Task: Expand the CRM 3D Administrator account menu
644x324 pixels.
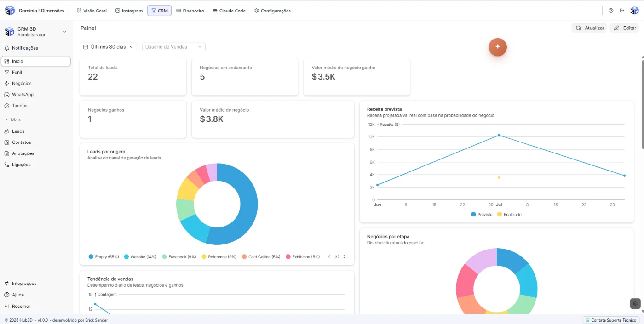Action: [x=36, y=32]
